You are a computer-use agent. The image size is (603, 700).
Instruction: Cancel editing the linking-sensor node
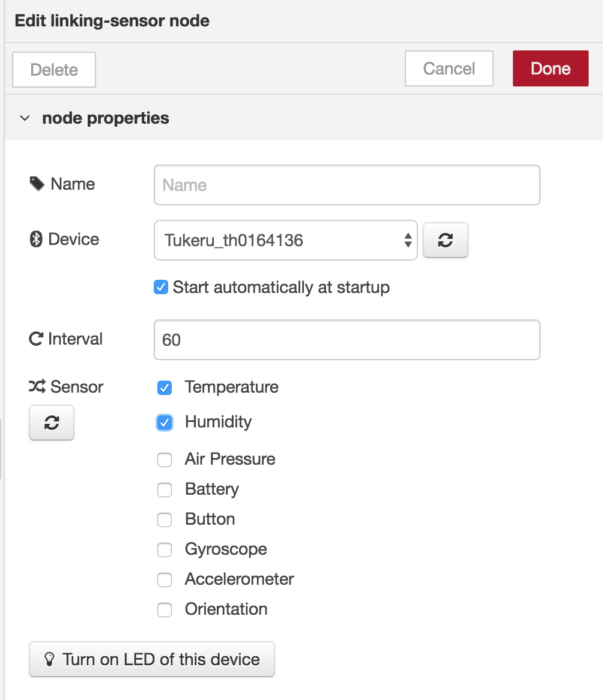(x=449, y=68)
